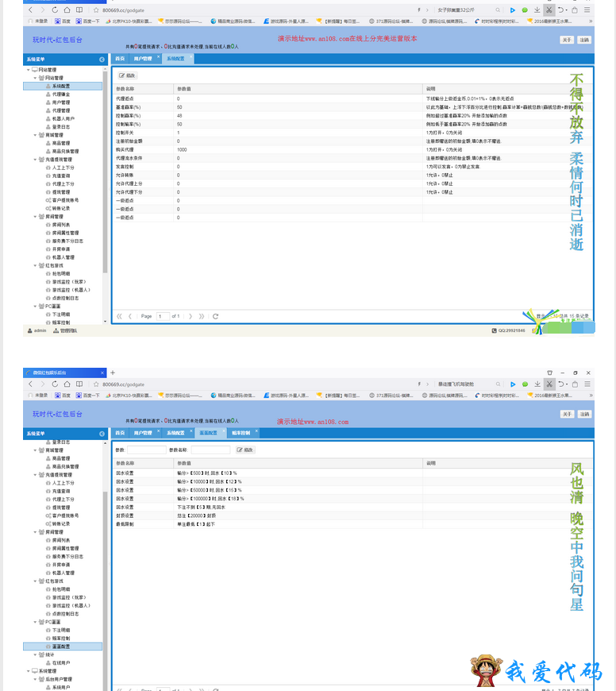The image size is (616, 691).
Task: Collapse the PC蛋蛋 folder in the upper tree
Action: (36, 307)
